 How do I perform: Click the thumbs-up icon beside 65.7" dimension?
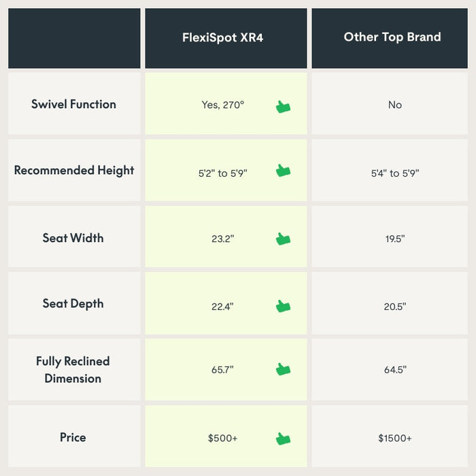click(x=284, y=369)
